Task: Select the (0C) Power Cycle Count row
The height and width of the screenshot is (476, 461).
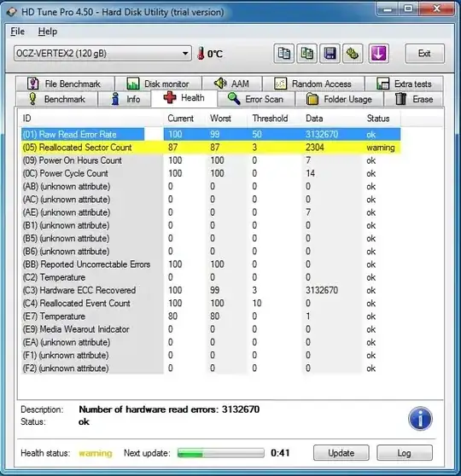Action: click(211, 173)
